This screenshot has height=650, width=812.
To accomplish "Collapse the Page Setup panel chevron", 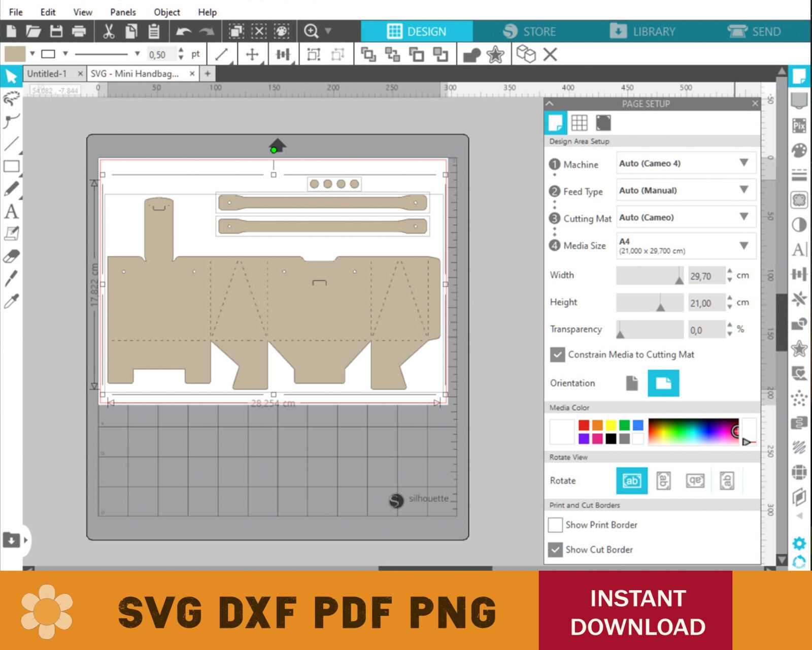I will (549, 104).
